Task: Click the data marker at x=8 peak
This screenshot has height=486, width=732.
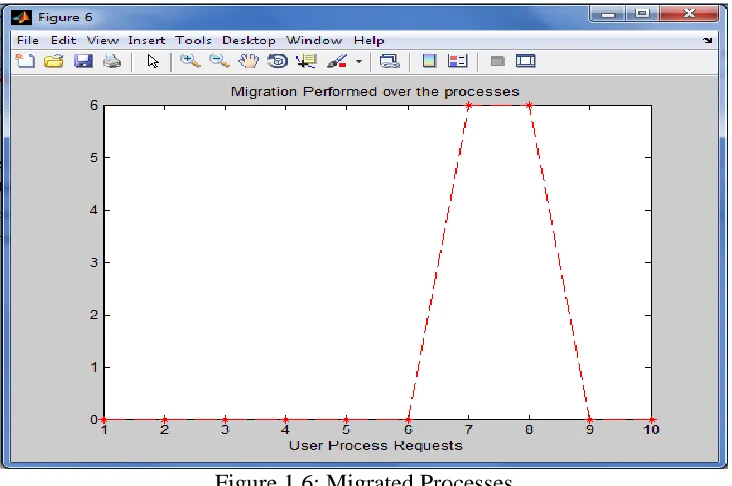Action: pos(529,106)
